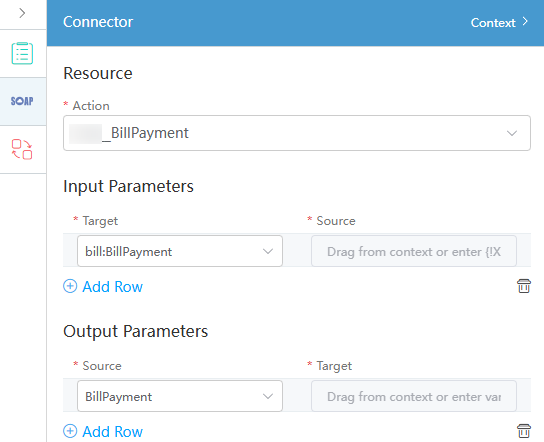Open the clipboard list panel icon

coord(22,53)
